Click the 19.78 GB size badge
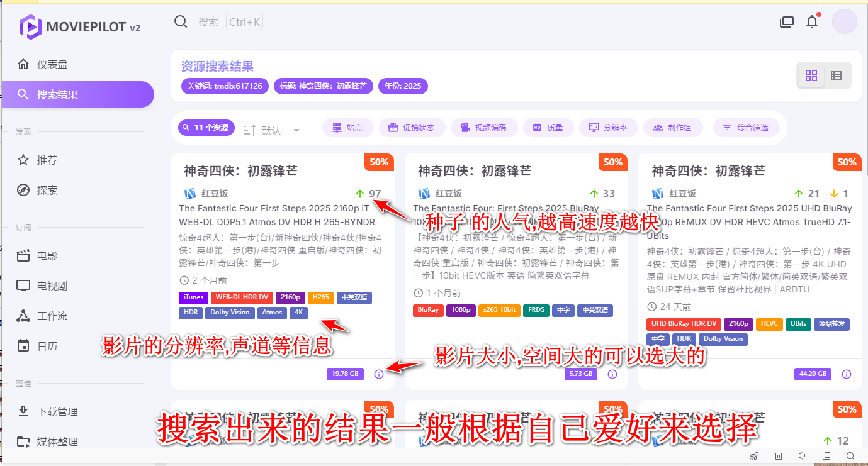The width and height of the screenshot is (868, 466). coord(345,374)
